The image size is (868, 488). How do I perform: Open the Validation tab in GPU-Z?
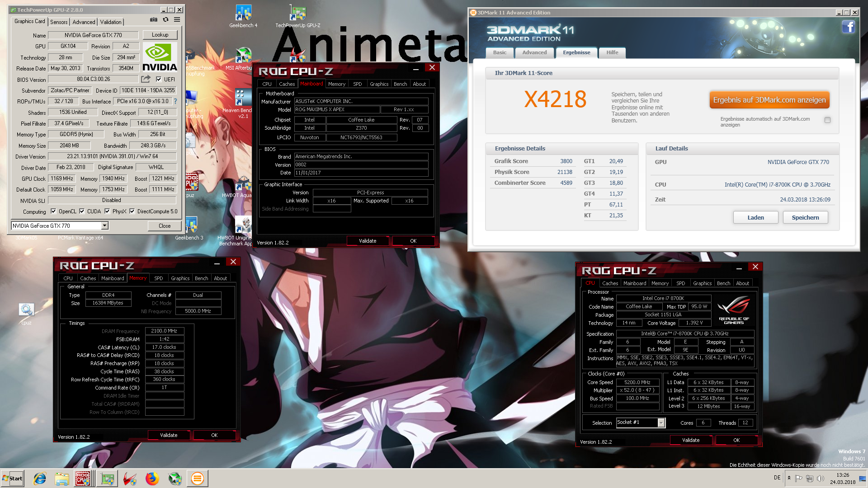click(x=111, y=22)
